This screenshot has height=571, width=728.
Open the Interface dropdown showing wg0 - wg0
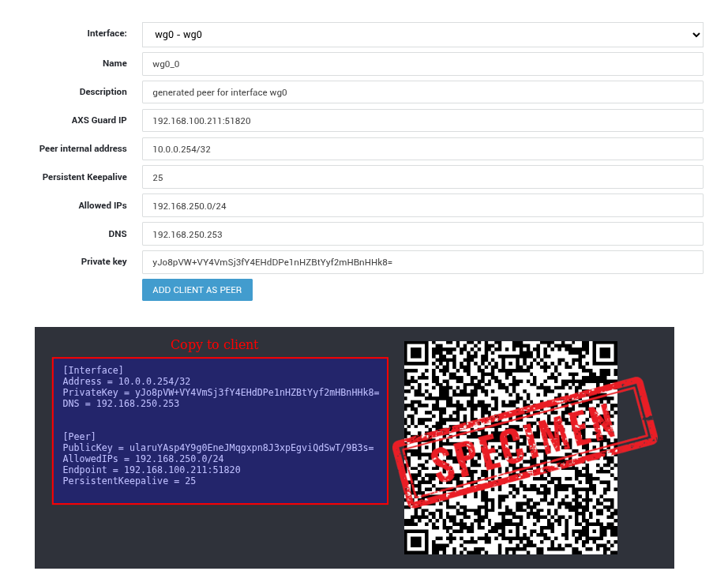point(422,35)
